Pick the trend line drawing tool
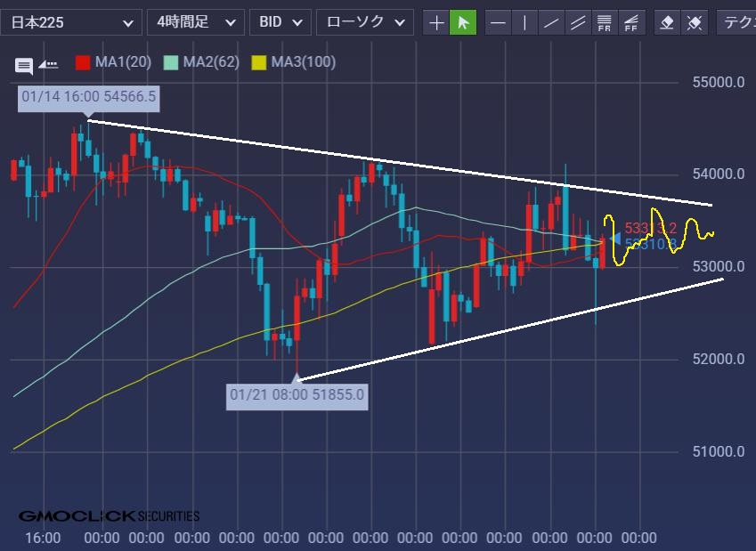The height and width of the screenshot is (551, 756). click(x=552, y=22)
